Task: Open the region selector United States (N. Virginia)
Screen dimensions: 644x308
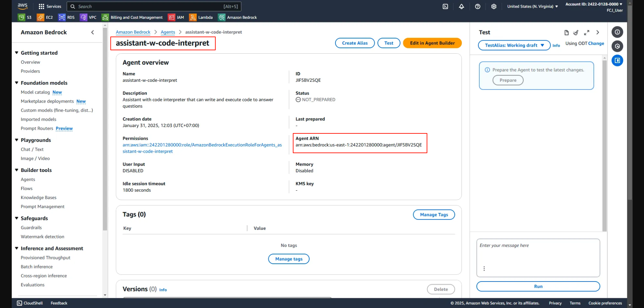Action: [x=533, y=6]
